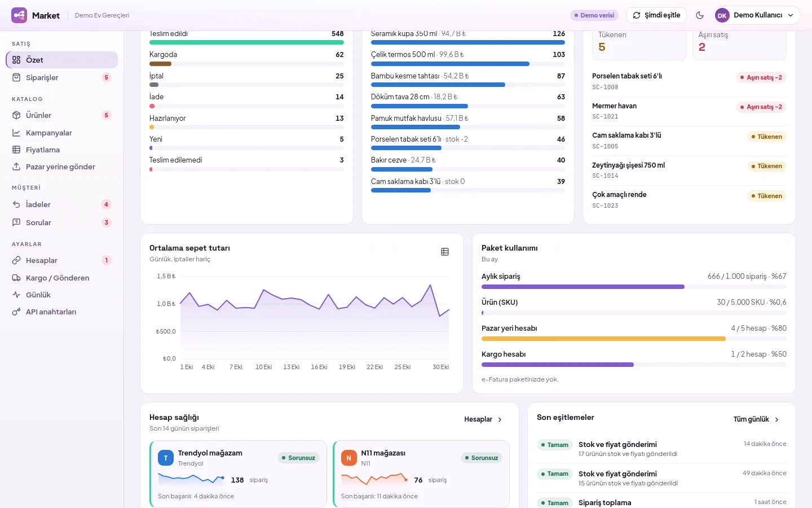Image resolution: width=812 pixels, height=508 pixels.
Task: Click the Mermer havan SC-1021 row
Action: pos(689,111)
